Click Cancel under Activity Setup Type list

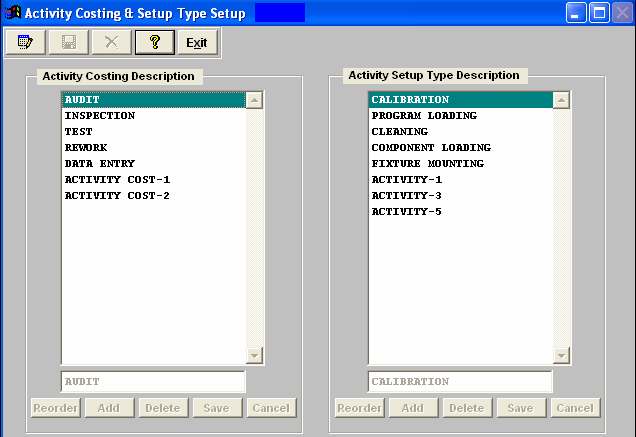[576, 408]
